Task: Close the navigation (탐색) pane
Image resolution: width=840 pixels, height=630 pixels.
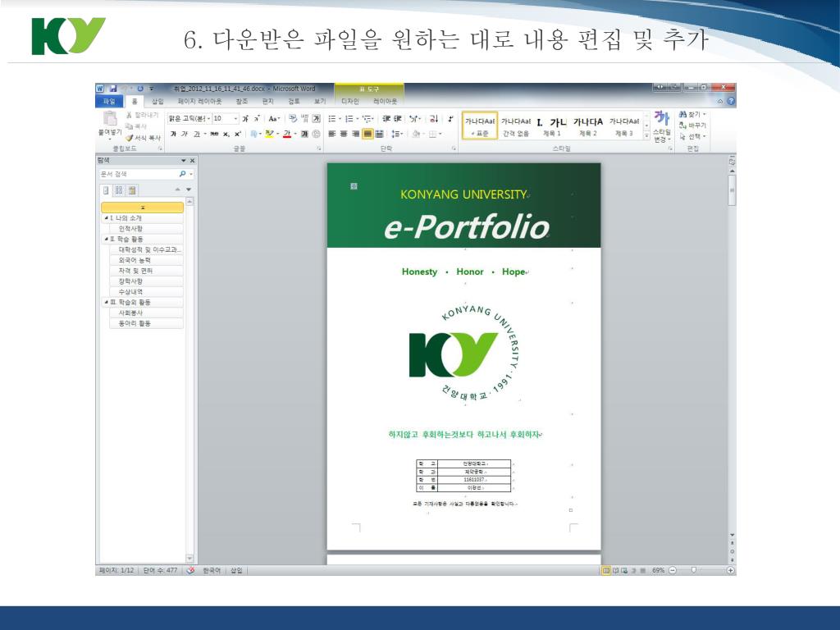Action: [192, 160]
